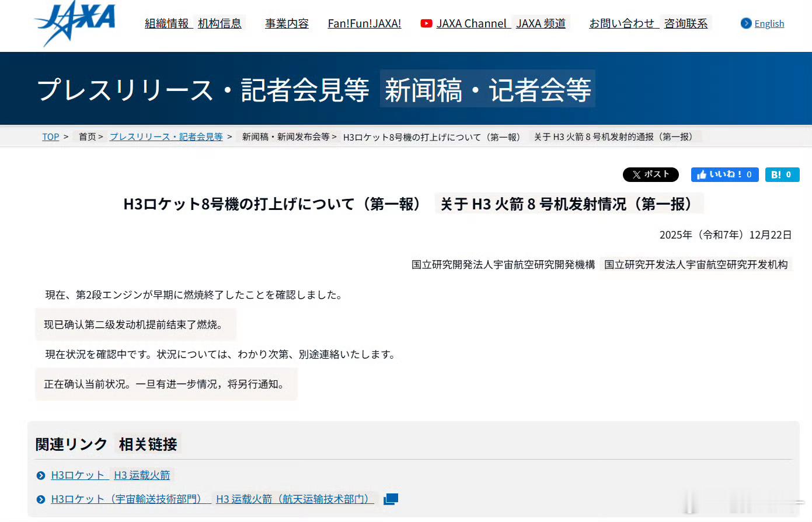Screen dimensions: 812x522
Task: Click the B! Hatena bookmark icon
Action: point(776,174)
